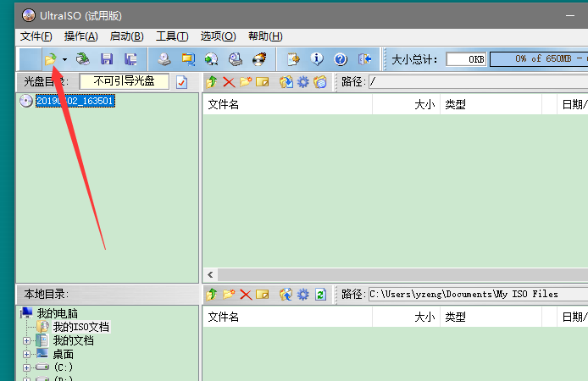Go up one level in local directory

click(212, 295)
